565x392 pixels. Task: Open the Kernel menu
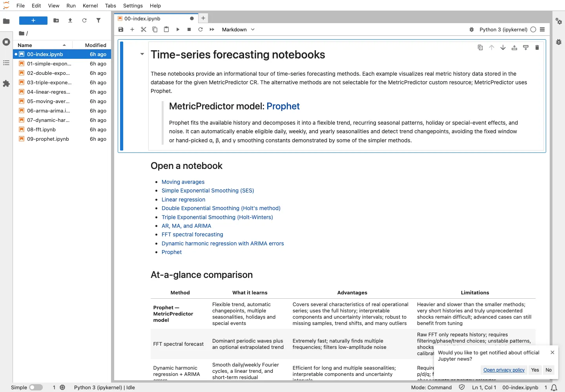pyautogui.click(x=90, y=5)
